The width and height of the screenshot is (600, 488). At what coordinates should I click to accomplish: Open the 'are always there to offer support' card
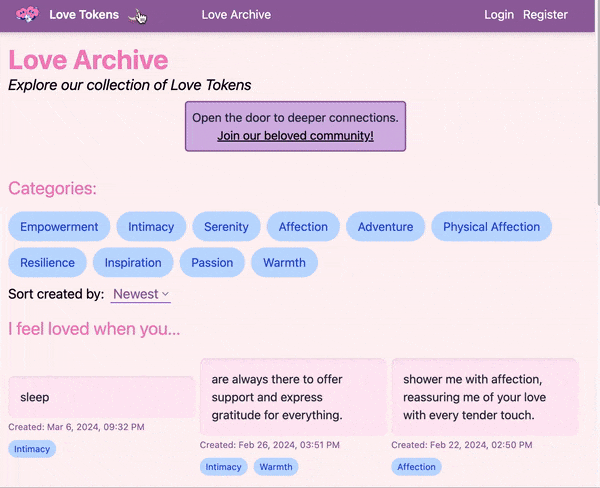click(293, 397)
